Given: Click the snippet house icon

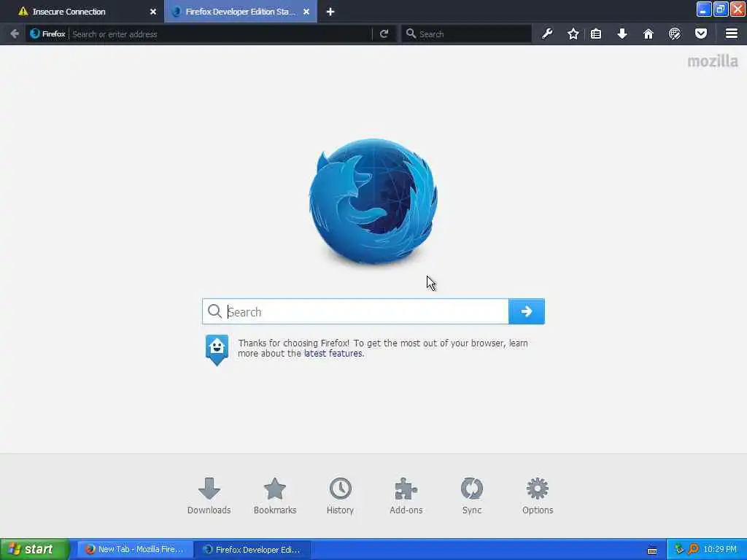Looking at the screenshot, I should (x=217, y=349).
